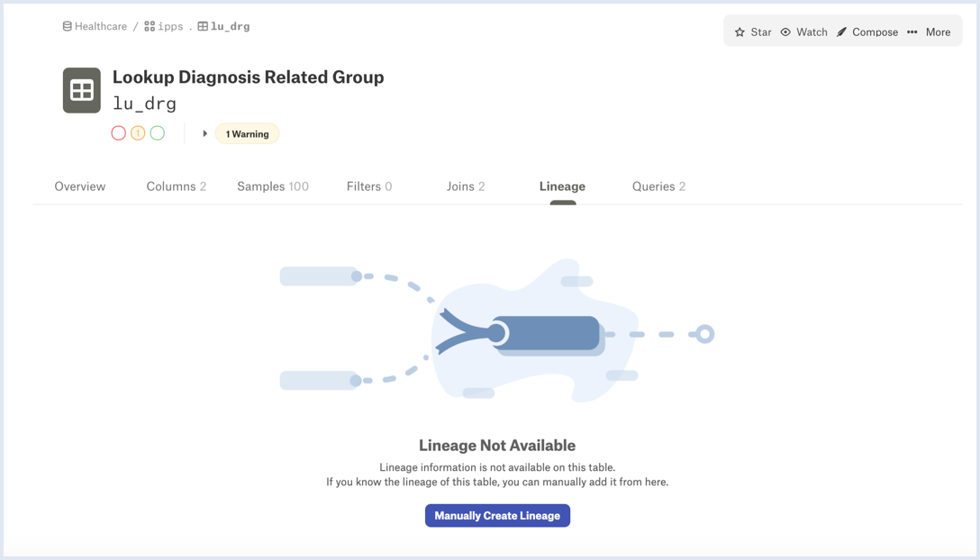The height and width of the screenshot is (560, 980).
Task: Click the lu_drg table breadcrumb icon
Action: tap(204, 26)
